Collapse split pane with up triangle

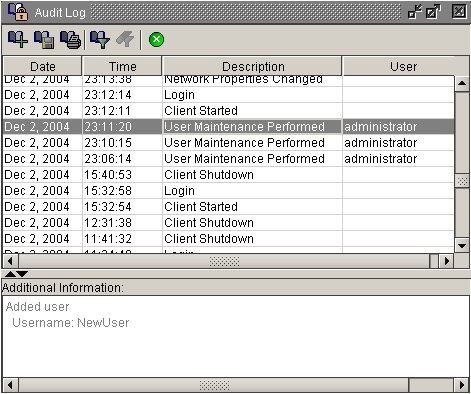point(10,274)
